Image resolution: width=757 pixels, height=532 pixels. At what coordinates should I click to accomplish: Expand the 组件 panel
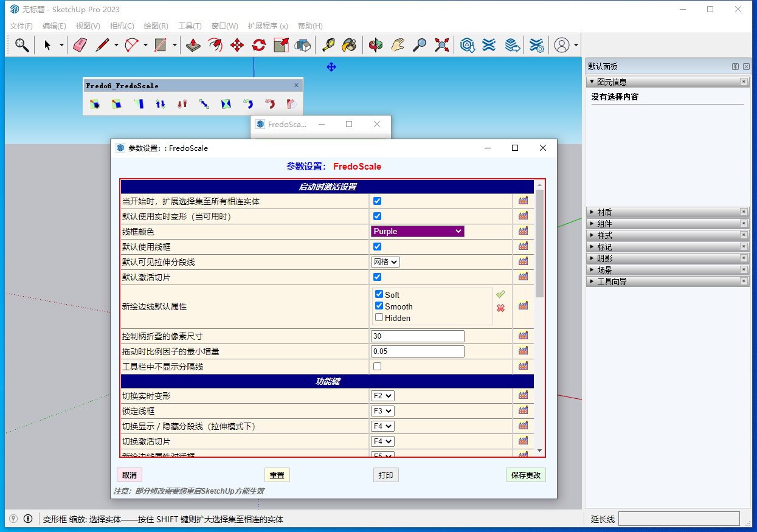pyautogui.click(x=668, y=224)
